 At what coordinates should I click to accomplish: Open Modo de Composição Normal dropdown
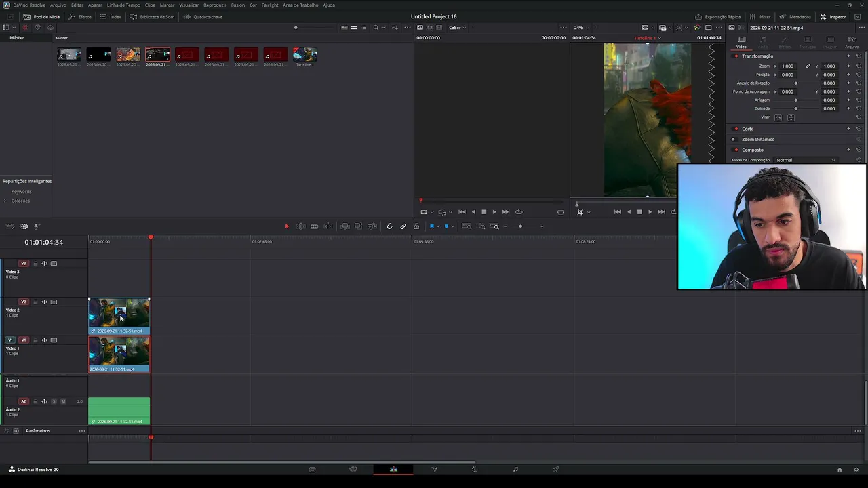(806, 160)
